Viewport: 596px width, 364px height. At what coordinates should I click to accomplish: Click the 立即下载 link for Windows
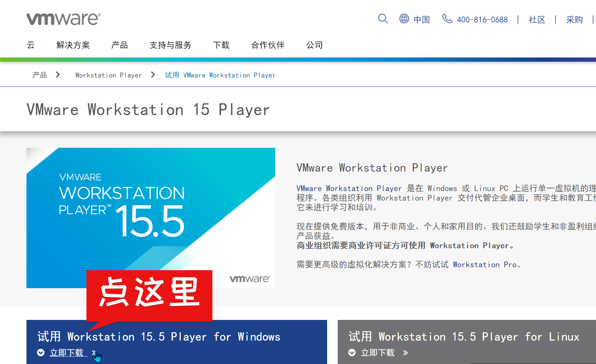67,353
